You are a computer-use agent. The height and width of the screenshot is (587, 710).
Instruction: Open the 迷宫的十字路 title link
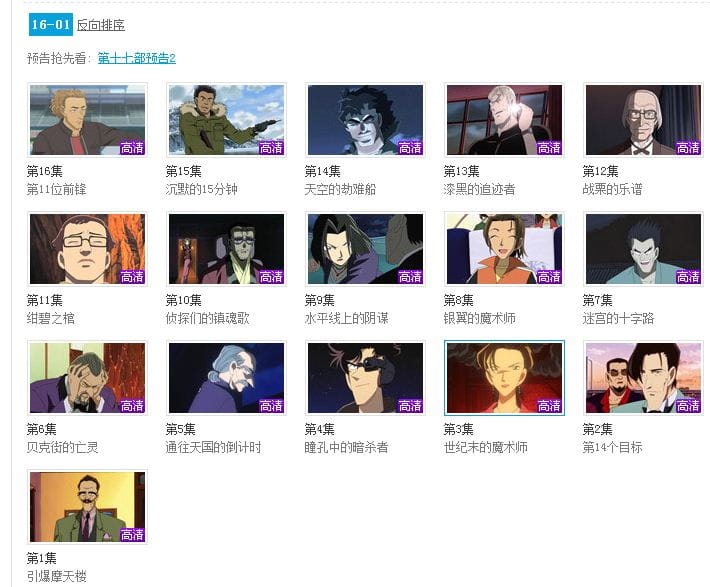coord(618,318)
